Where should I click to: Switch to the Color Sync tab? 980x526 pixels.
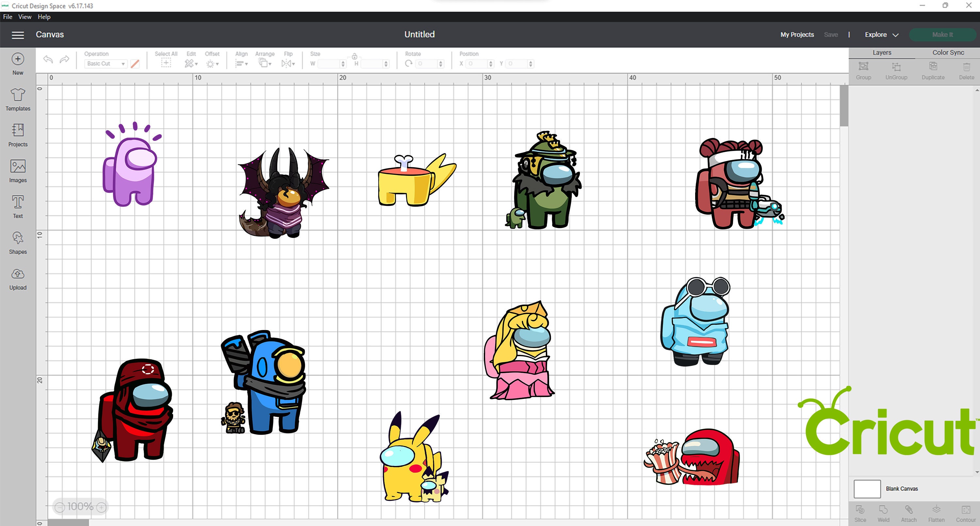tap(948, 53)
